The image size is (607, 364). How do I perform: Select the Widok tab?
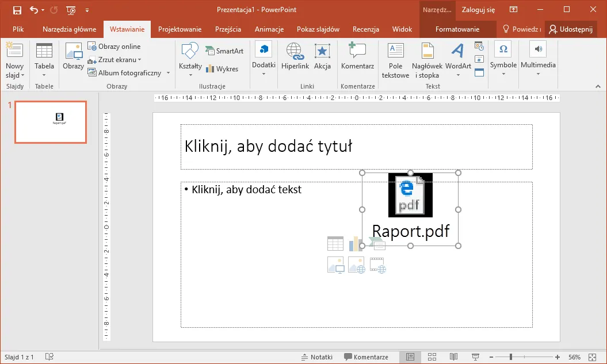402,29
